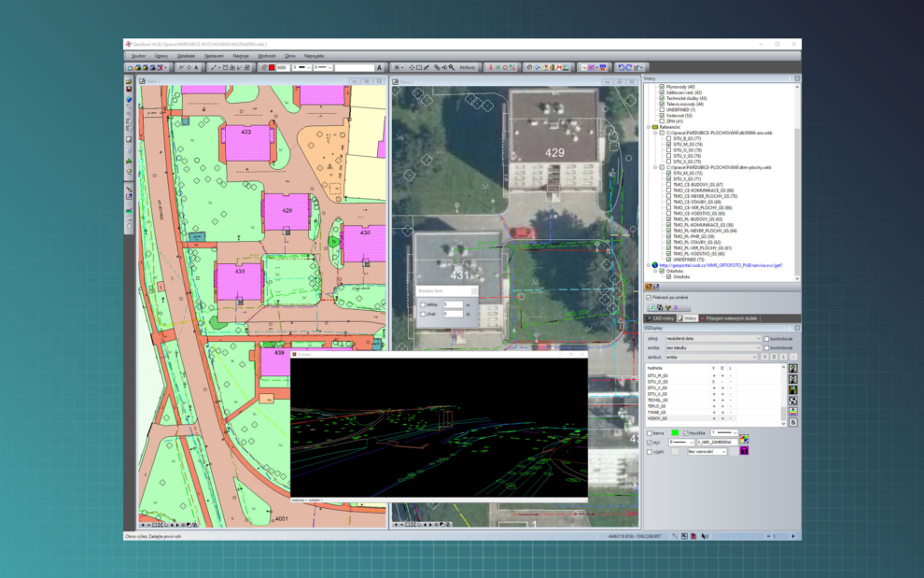
Task: Check the délka checkbox in the Kreslení linie dialog
Action: [423, 305]
